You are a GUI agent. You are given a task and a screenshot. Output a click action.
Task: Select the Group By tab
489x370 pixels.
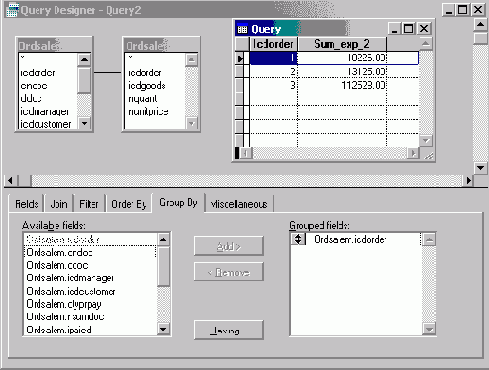pos(178,202)
